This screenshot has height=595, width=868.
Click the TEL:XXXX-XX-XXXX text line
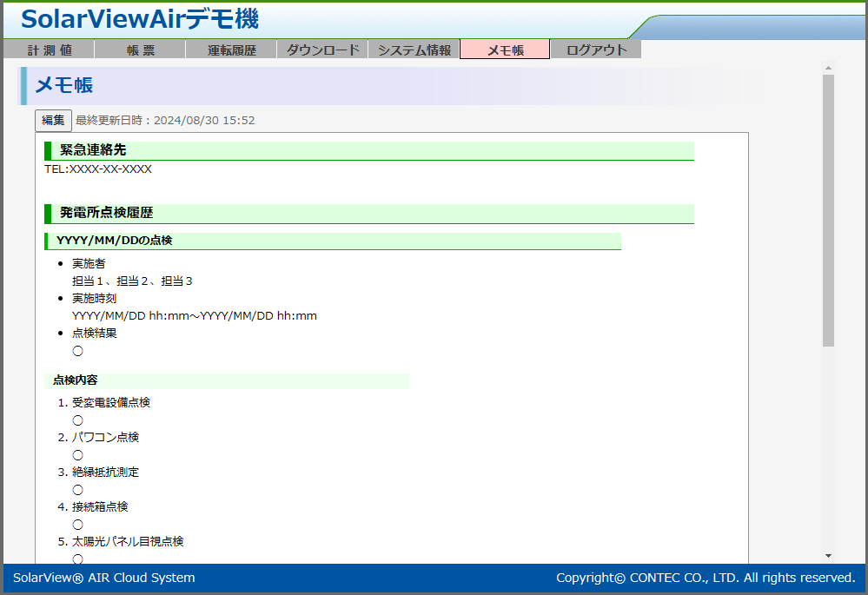98,169
